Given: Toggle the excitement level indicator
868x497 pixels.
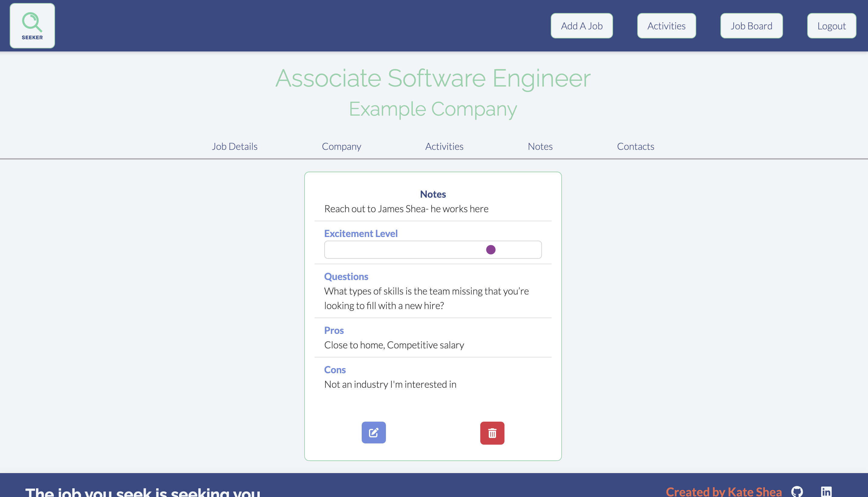Looking at the screenshot, I should coord(491,249).
